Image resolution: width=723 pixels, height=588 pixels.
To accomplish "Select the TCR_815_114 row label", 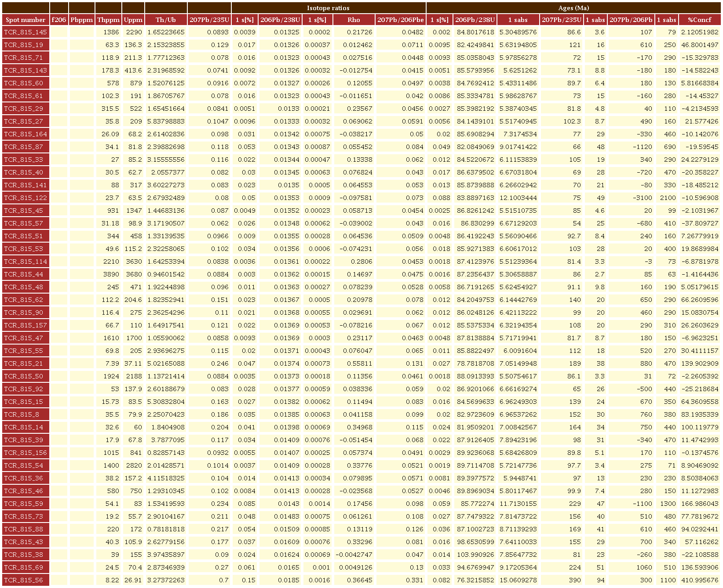I will tap(26, 261).
